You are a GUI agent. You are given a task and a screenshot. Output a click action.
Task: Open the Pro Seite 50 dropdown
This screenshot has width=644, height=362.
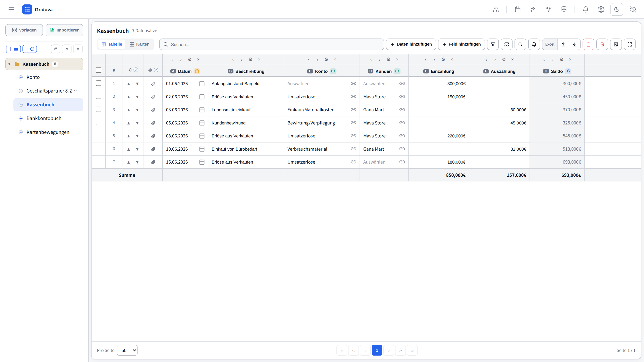point(127,350)
